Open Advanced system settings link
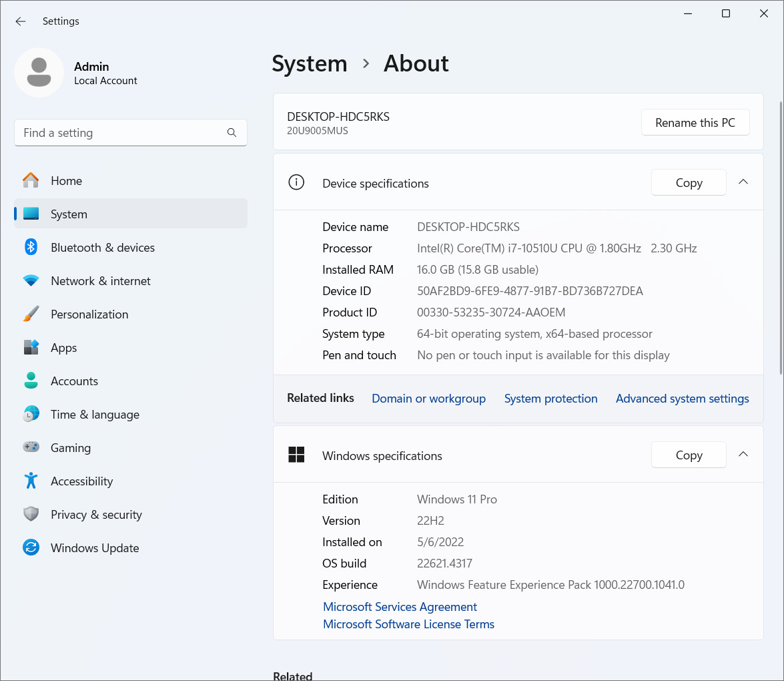The image size is (784, 681). pyautogui.click(x=682, y=399)
